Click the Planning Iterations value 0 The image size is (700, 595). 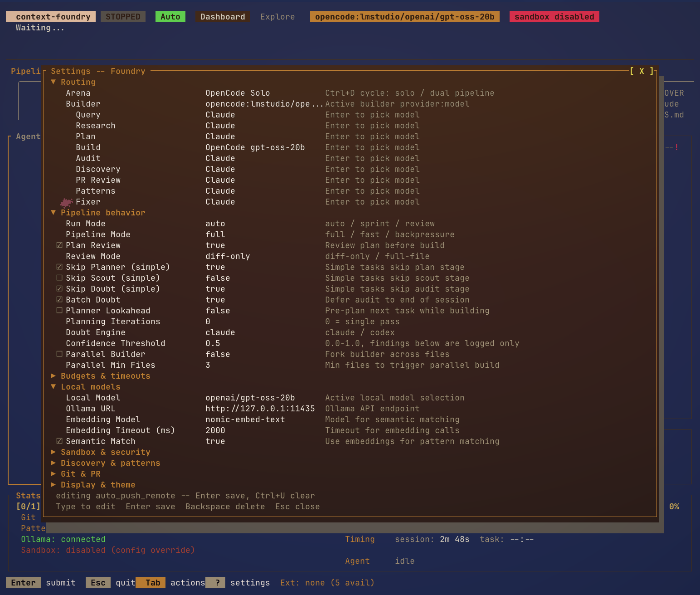(x=208, y=322)
